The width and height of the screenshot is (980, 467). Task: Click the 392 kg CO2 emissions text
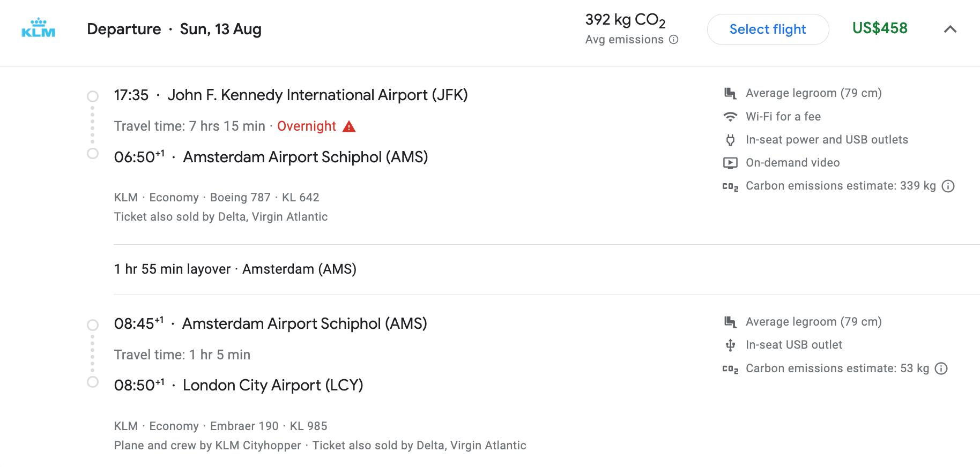pos(625,20)
